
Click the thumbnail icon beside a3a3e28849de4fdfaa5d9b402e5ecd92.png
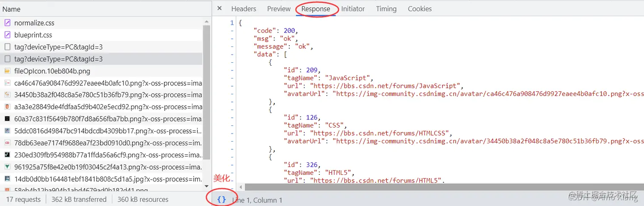coord(8,107)
